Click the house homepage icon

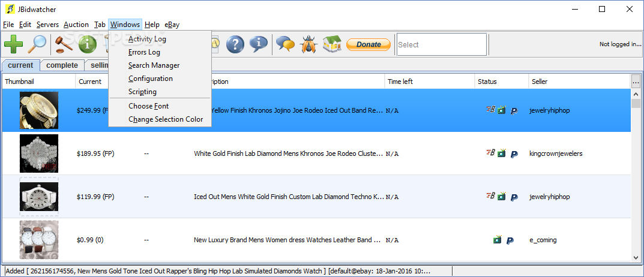332,44
